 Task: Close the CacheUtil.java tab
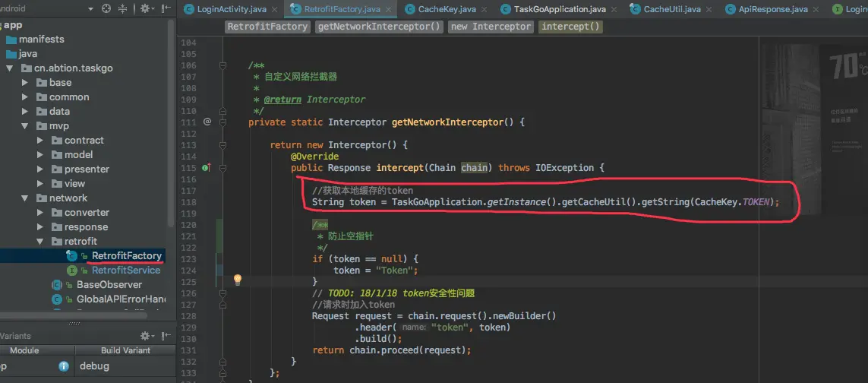tap(710, 9)
